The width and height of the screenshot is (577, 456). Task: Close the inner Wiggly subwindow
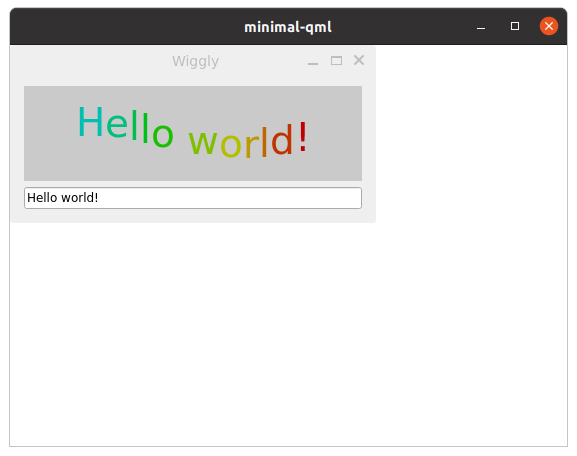coord(359,60)
